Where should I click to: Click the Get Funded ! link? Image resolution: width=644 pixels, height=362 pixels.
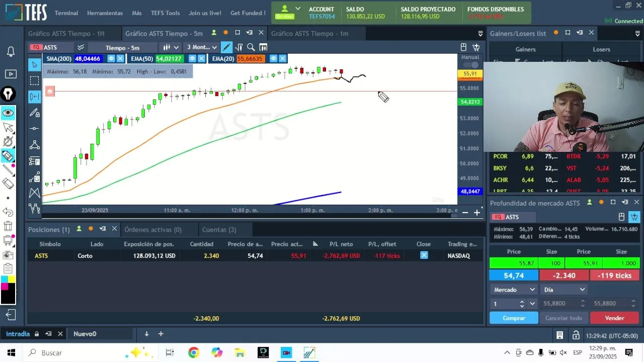point(248,13)
